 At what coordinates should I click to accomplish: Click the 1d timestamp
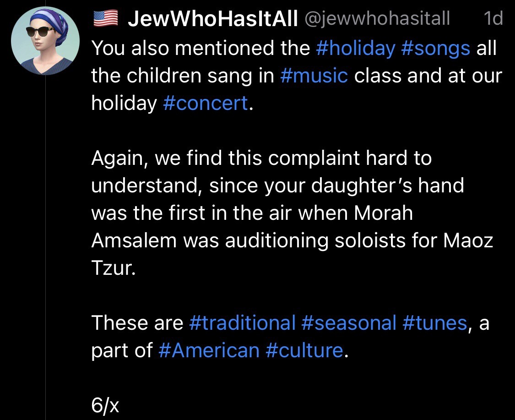(493, 19)
